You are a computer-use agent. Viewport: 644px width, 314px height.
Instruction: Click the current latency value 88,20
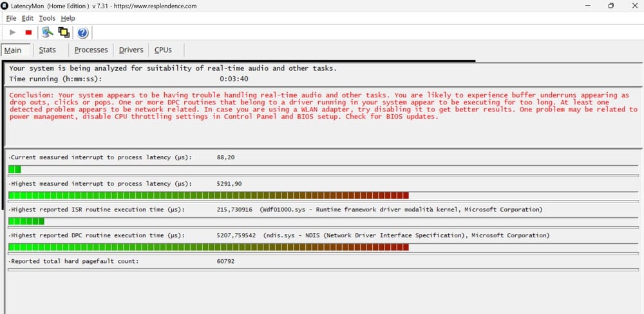(225, 157)
